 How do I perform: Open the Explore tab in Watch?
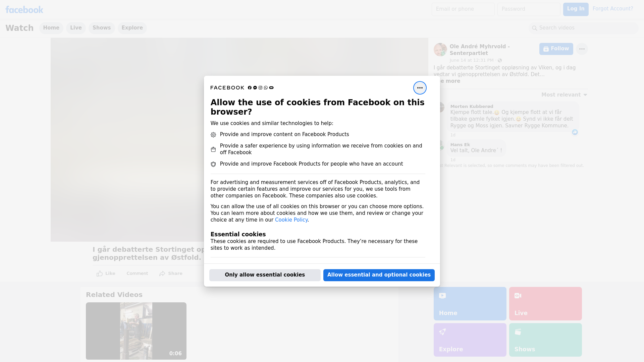tap(132, 28)
